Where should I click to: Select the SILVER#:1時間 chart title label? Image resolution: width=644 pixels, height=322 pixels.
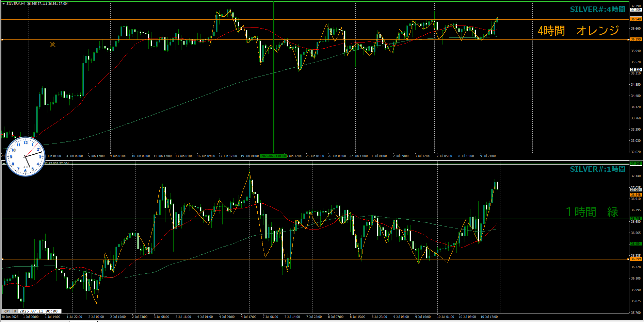coord(598,169)
